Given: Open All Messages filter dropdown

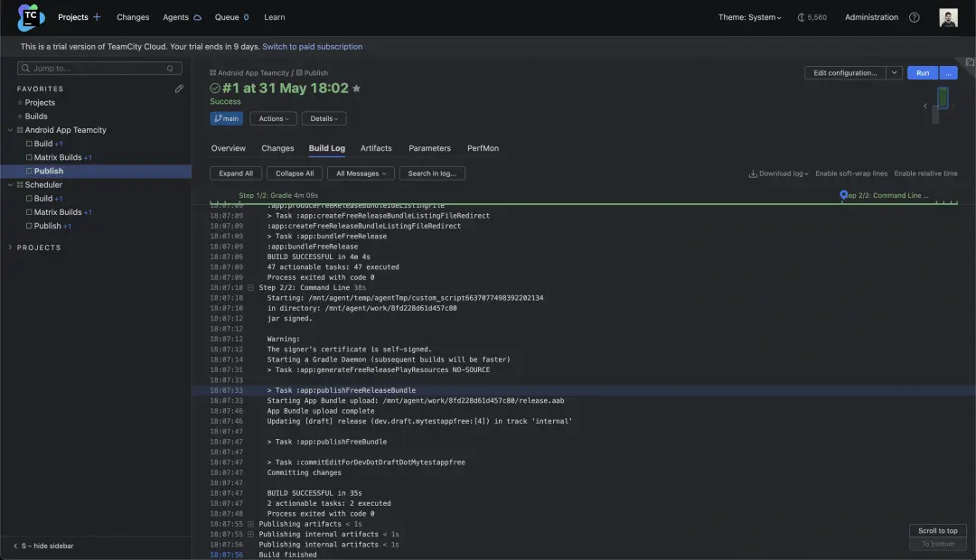Looking at the screenshot, I should pyautogui.click(x=361, y=173).
